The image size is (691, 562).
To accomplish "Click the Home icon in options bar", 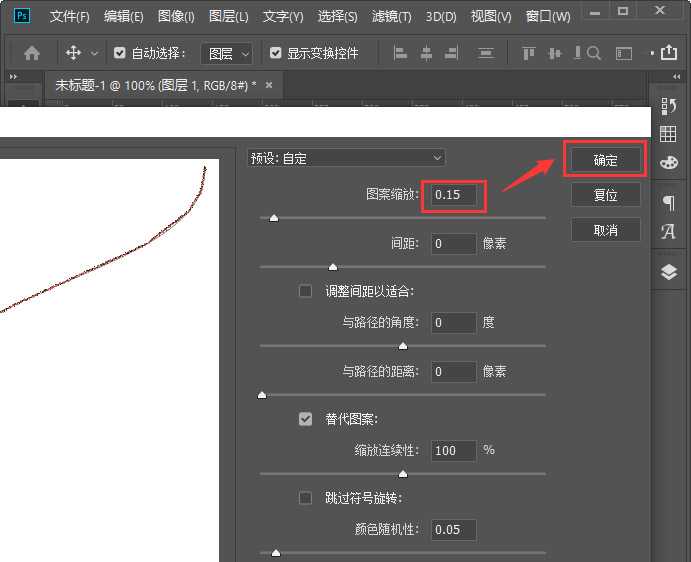I will coord(32,53).
